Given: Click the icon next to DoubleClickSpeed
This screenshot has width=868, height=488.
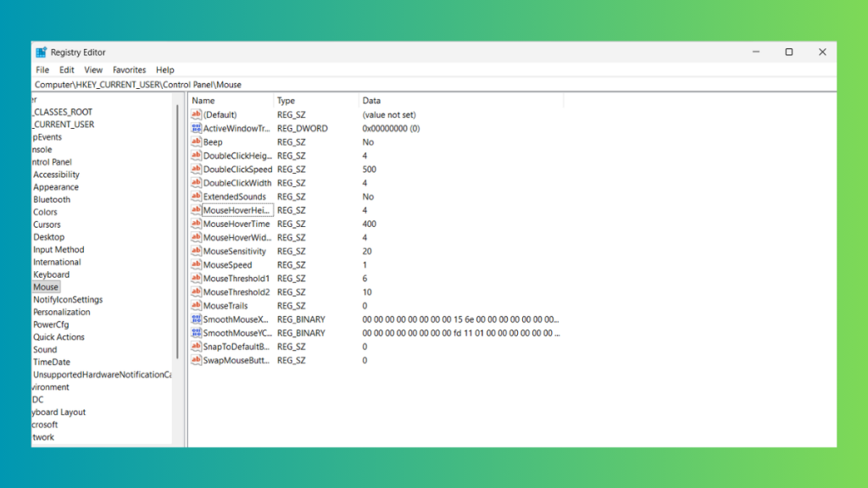Looking at the screenshot, I should point(196,169).
